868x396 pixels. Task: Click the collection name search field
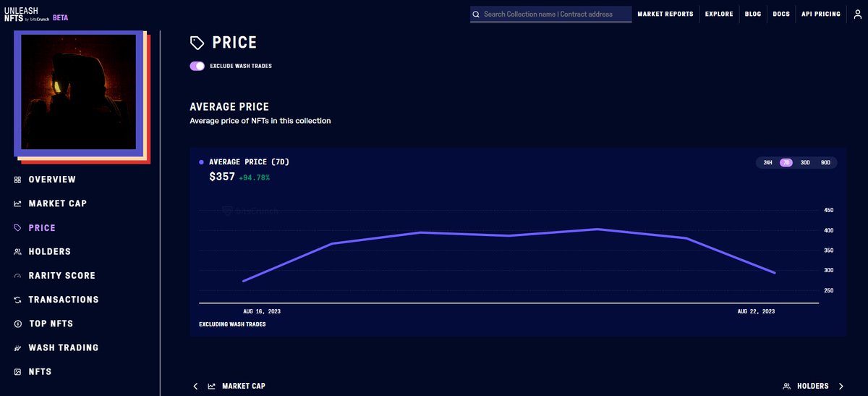[551, 14]
